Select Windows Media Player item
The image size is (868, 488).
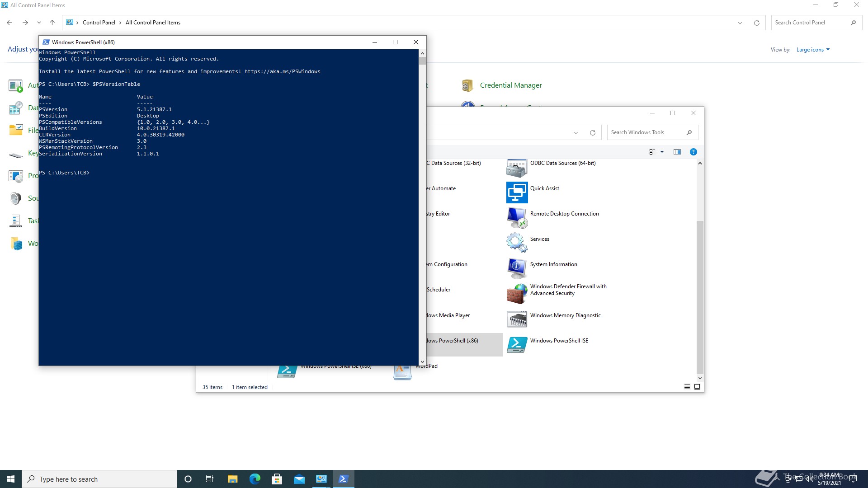point(448,315)
